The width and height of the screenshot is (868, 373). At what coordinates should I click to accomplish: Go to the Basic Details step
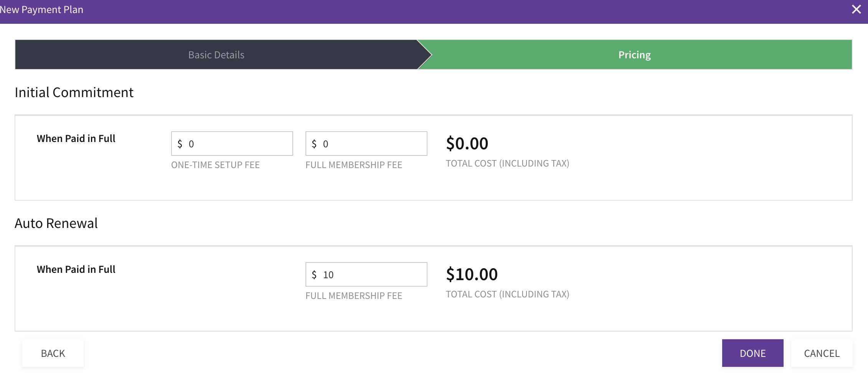(216, 55)
